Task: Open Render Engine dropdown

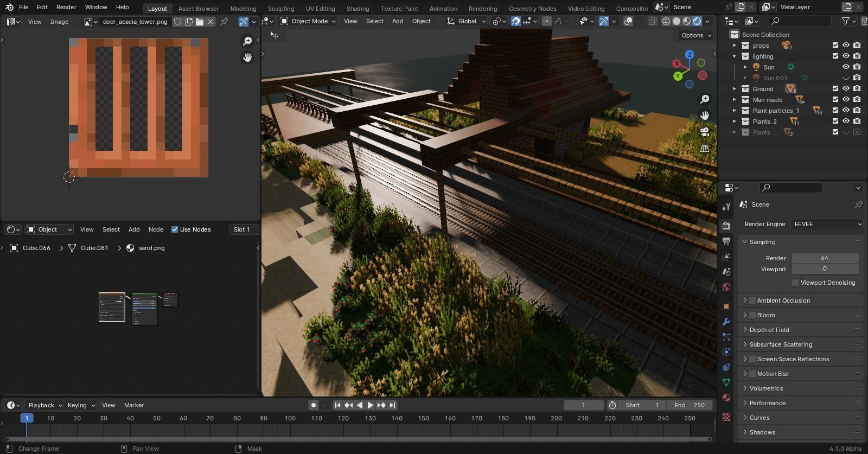Action: [x=827, y=224]
